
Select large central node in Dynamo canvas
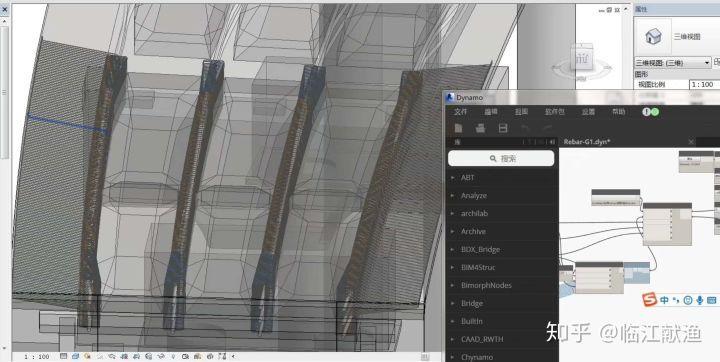[667, 224]
